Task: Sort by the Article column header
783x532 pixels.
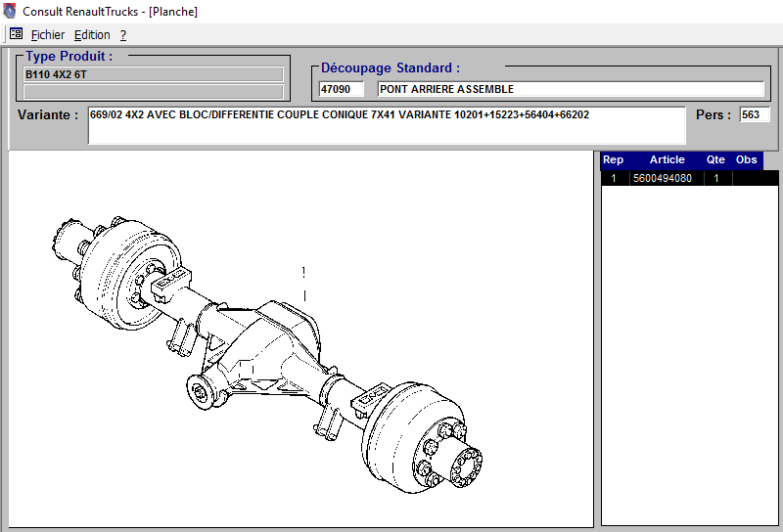Action: [x=668, y=160]
